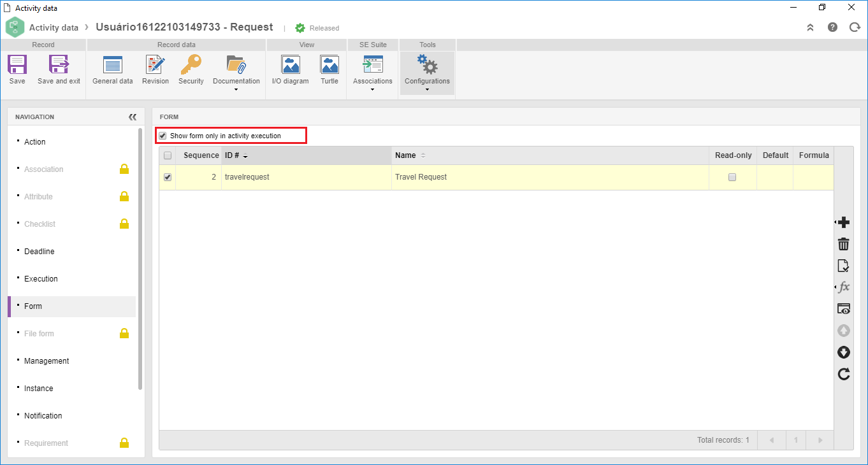Click the navigation panel vertical scrollbar
The width and height of the screenshot is (868, 465).
[140, 259]
